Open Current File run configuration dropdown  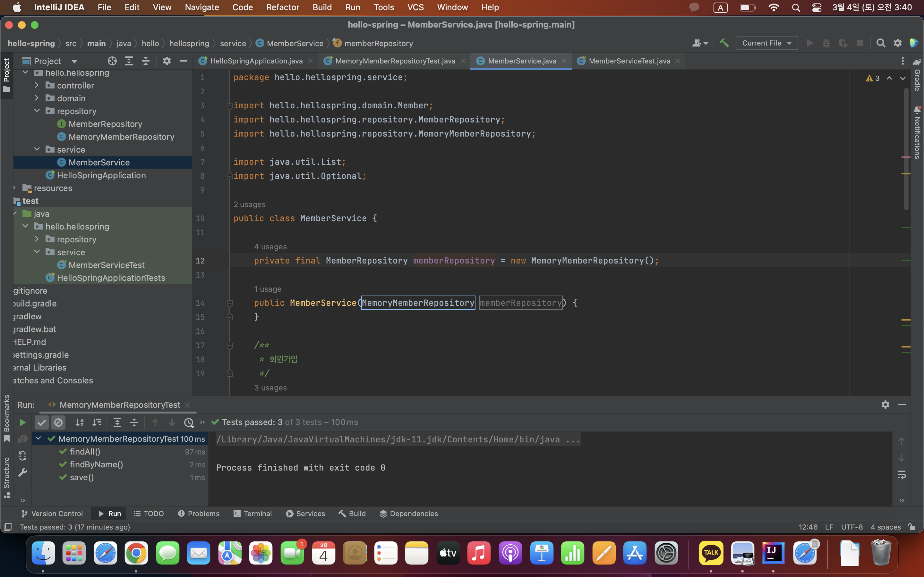click(x=767, y=43)
